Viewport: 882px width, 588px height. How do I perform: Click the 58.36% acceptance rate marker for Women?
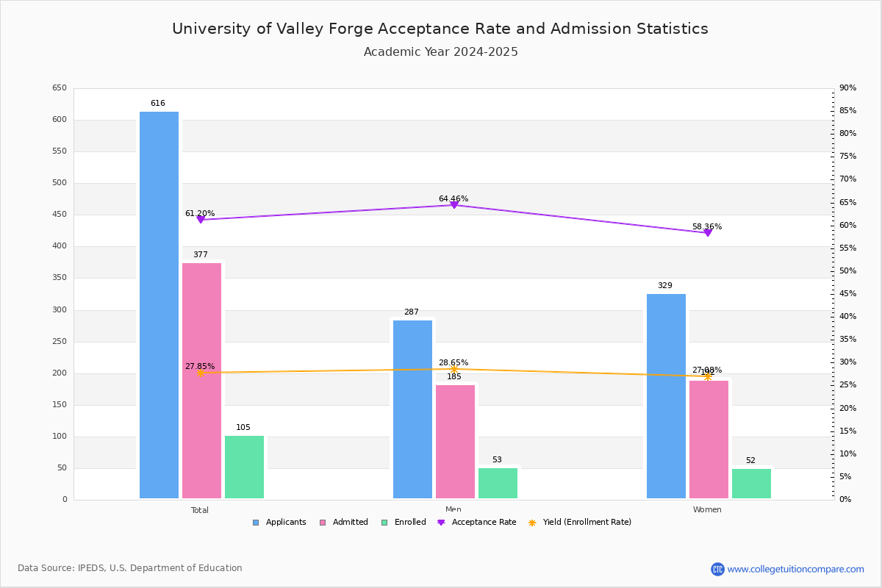(x=707, y=232)
